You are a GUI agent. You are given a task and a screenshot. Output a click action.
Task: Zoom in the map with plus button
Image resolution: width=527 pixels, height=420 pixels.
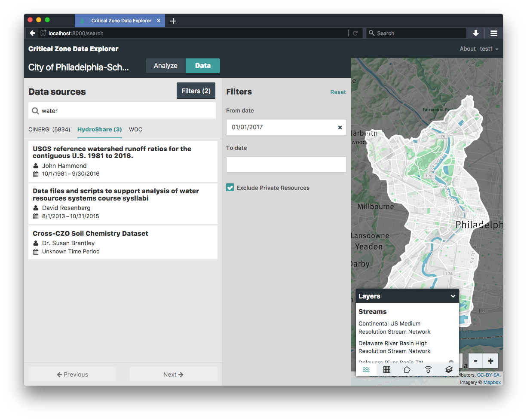click(490, 361)
